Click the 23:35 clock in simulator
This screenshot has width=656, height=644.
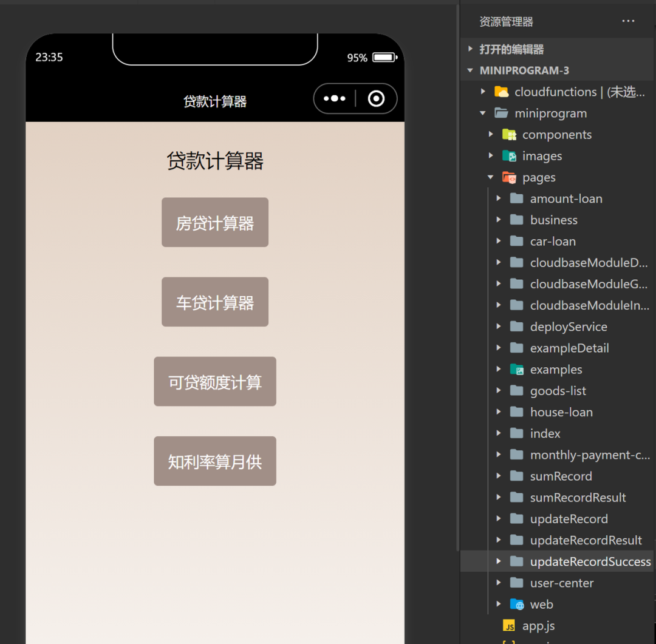tap(49, 57)
